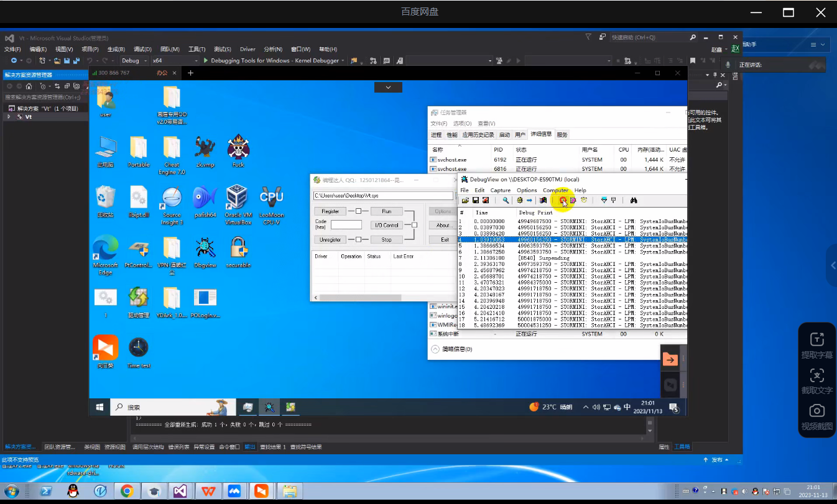This screenshot has width=837, height=504.
Task: Select securable padlock desktop icon
Action: pyautogui.click(x=239, y=252)
